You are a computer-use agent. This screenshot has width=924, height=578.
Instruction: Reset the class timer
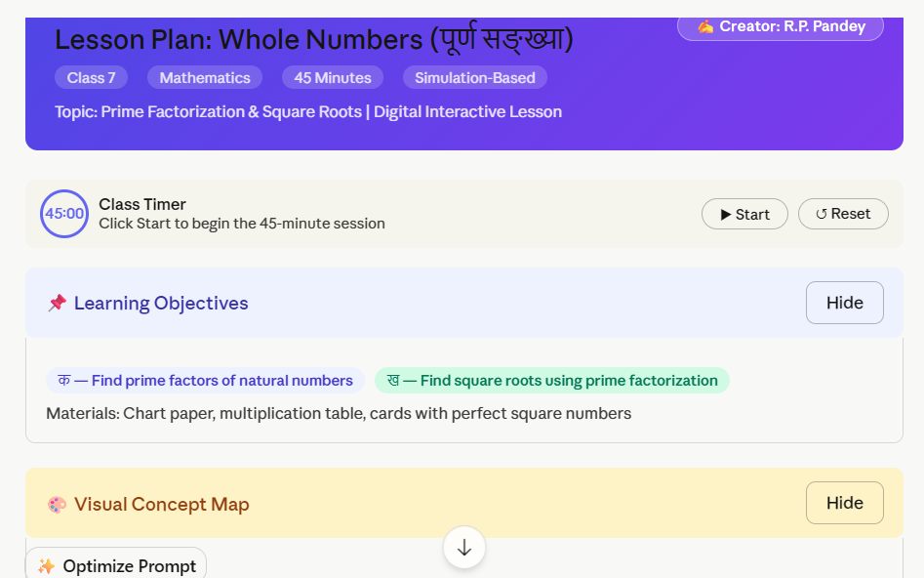click(x=843, y=214)
